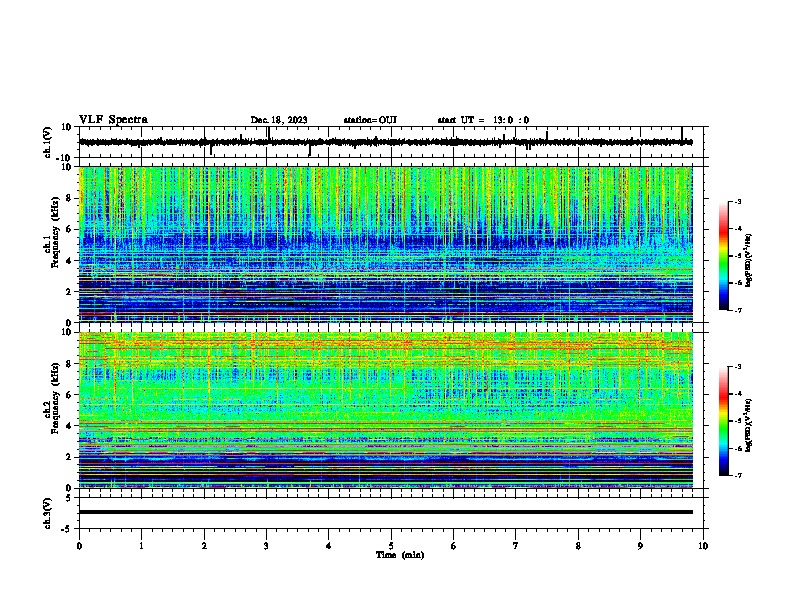Click the "ch.1(V)" waveform axis label
Viewport: 792px width, 612px height.
click(x=48, y=142)
